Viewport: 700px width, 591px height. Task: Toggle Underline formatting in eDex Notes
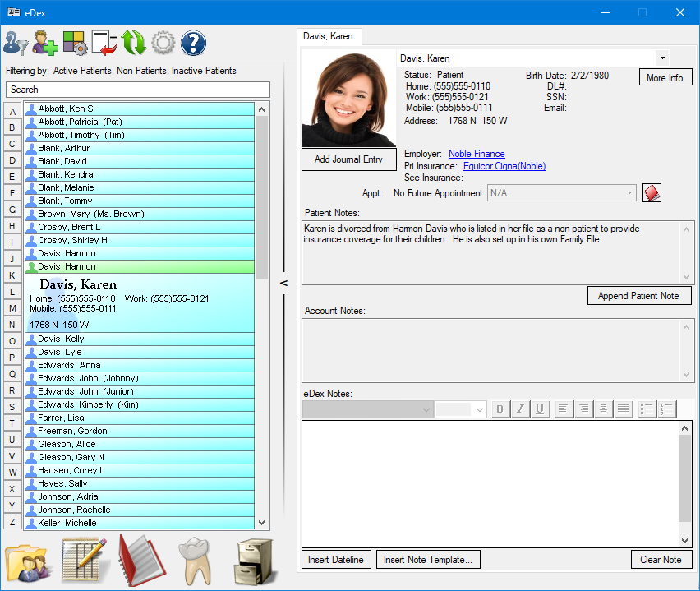click(x=540, y=409)
